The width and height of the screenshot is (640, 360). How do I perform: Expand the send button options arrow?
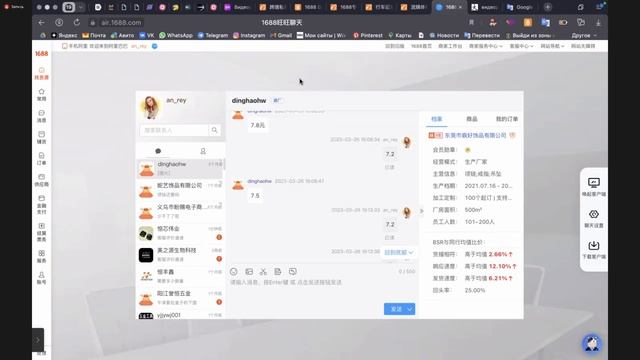tap(410, 309)
